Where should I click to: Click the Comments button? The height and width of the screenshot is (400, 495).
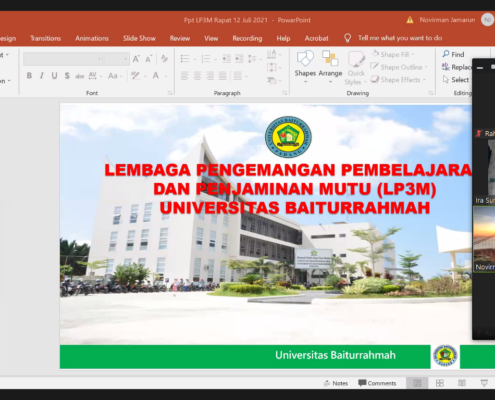tap(377, 383)
